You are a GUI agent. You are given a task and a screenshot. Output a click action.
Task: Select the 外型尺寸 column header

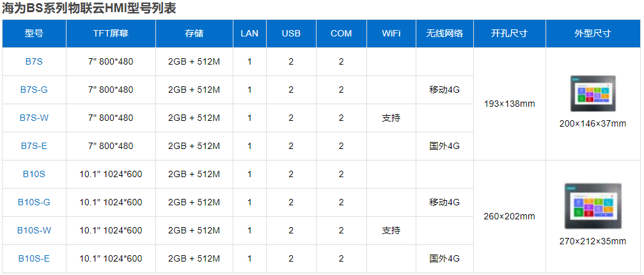point(592,34)
